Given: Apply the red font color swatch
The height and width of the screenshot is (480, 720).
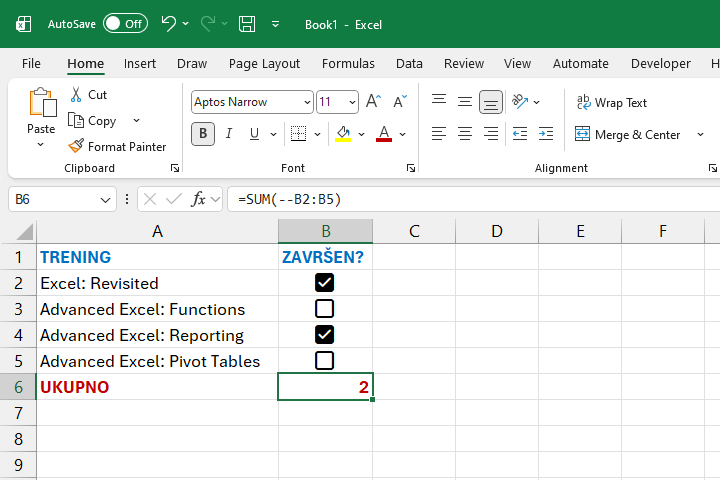Looking at the screenshot, I should pos(383,134).
